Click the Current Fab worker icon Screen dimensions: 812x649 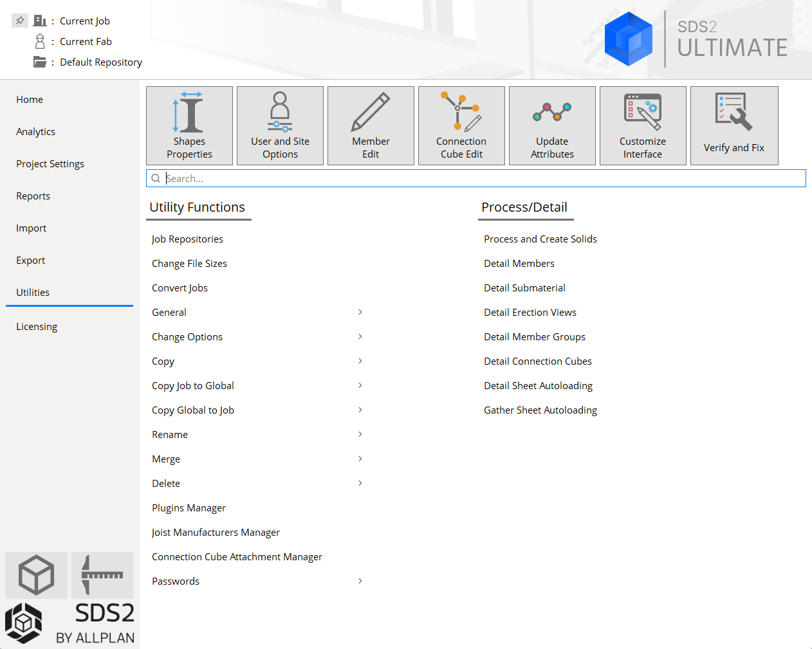click(40, 41)
